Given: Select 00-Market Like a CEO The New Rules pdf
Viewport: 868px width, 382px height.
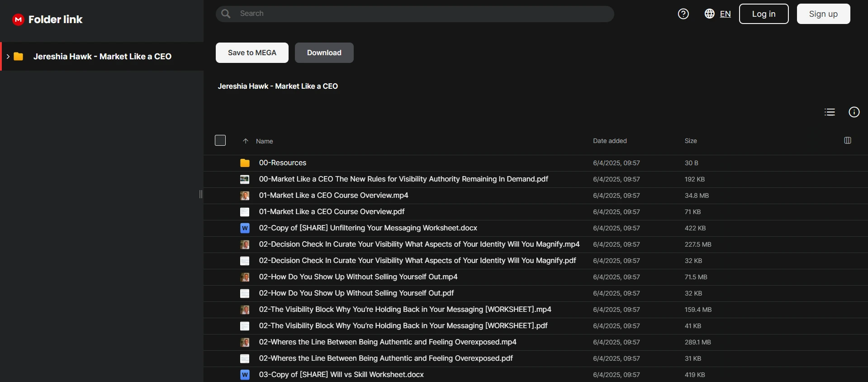Looking at the screenshot, I should pos(403,179).
